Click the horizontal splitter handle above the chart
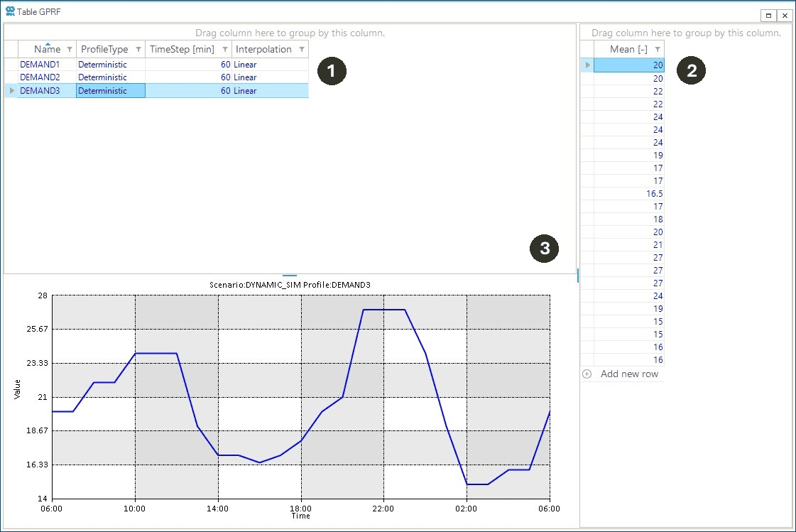Screen dimensions: 796x532 click(x=290, y=274)
